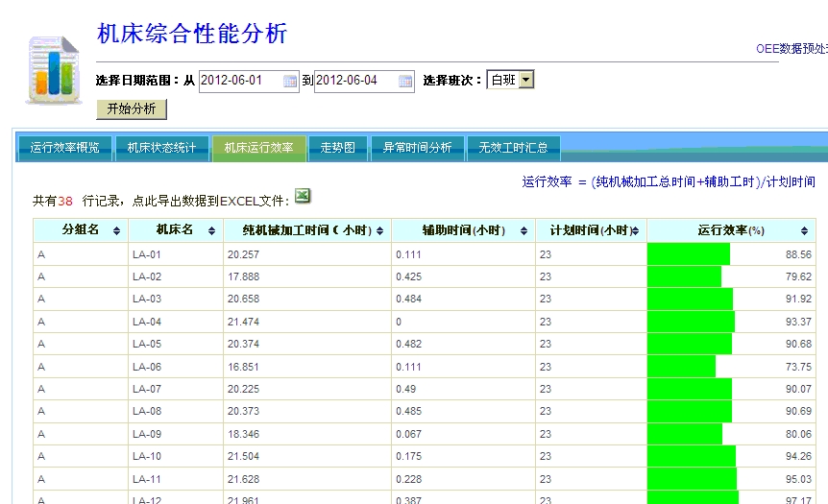
Task: Sort by 计划时间 column arrows
Action: (635, 230)
